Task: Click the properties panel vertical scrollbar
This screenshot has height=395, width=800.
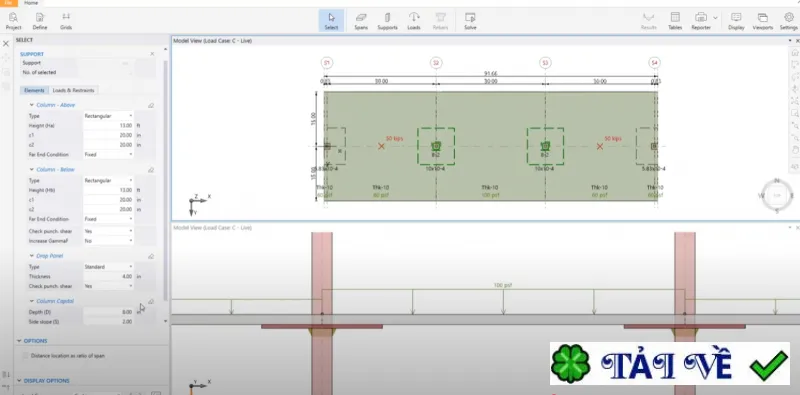Action: [165, 180]
